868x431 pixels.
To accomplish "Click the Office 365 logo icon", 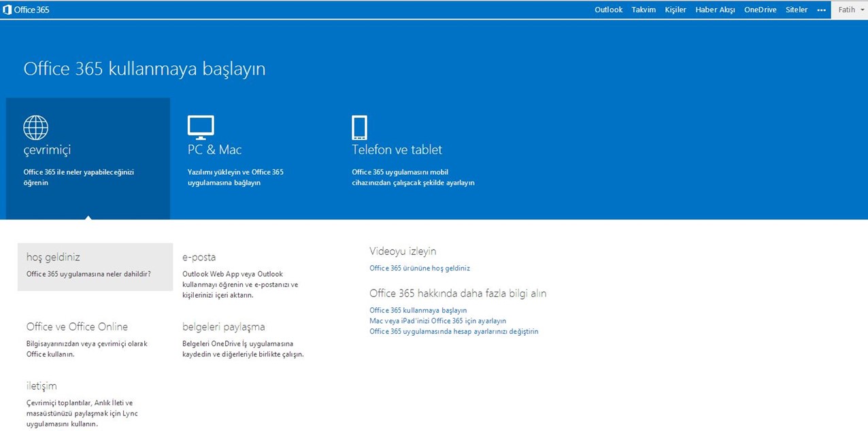I will click(x=7, y=10).
